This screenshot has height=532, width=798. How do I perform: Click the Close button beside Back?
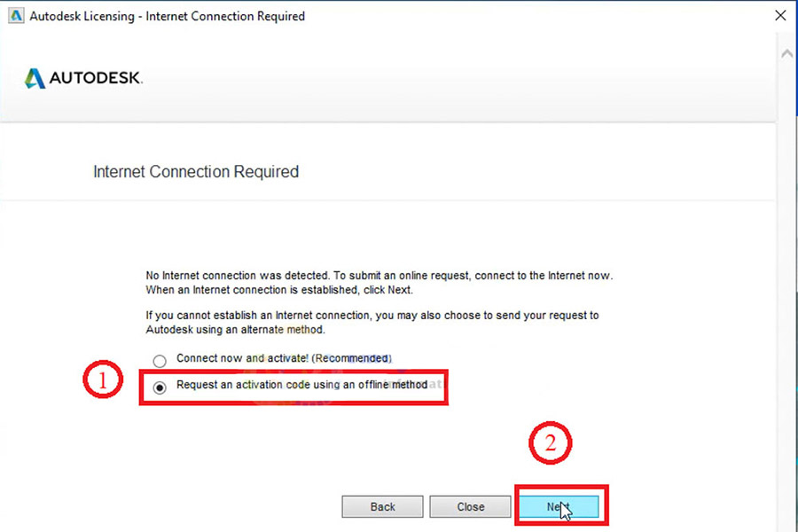pos(470,506)
